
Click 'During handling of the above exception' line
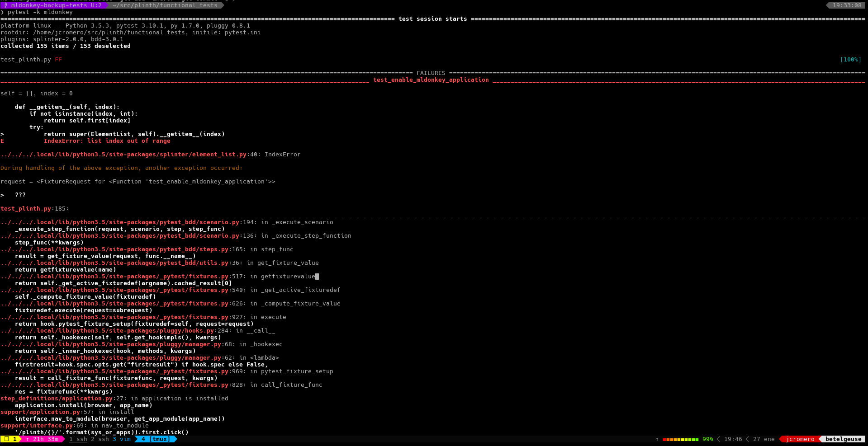(x=122, y=168)
